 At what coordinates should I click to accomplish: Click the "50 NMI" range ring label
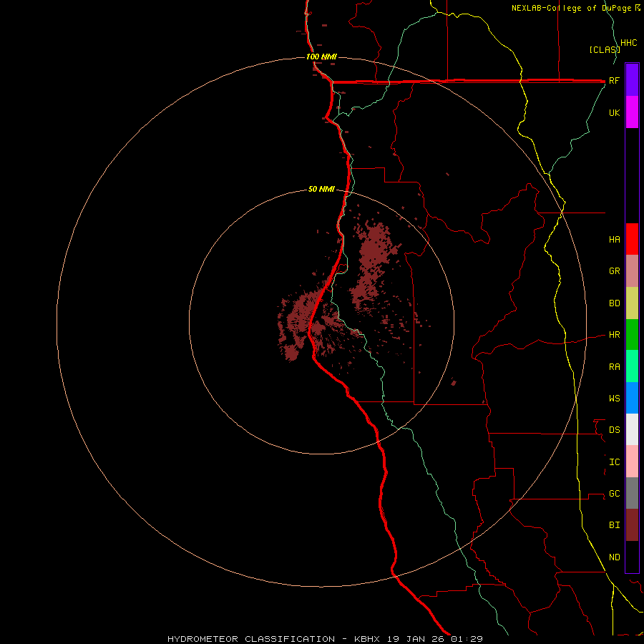(321, 189)
